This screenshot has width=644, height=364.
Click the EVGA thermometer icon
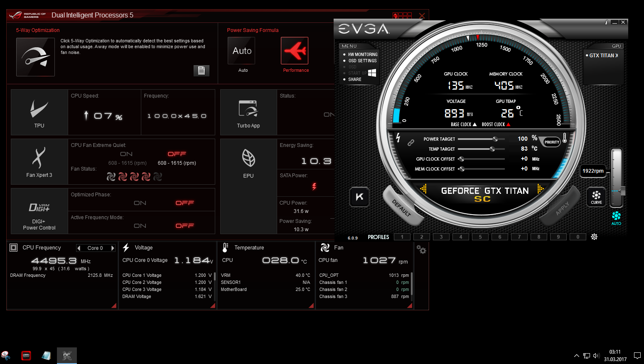[x=565, y=138]
